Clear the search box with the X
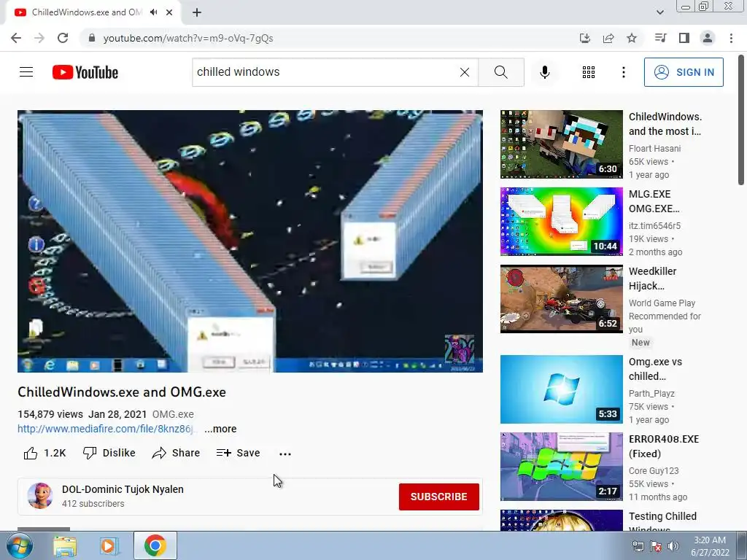This screenshot has height=560, width=747. pyautogui.click(x=465, y=72)
